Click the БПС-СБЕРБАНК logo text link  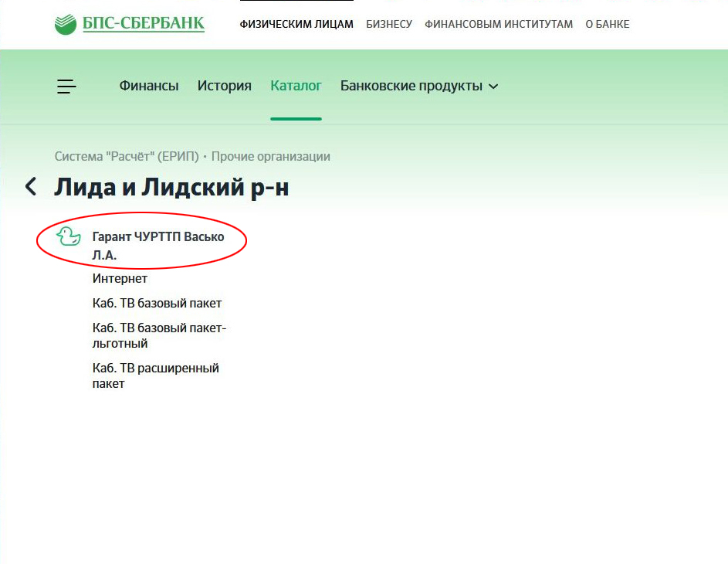point(144,24)
